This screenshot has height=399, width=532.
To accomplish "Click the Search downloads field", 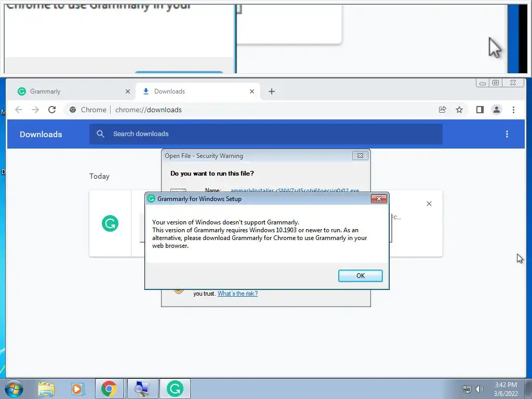I will click(266, 134).
